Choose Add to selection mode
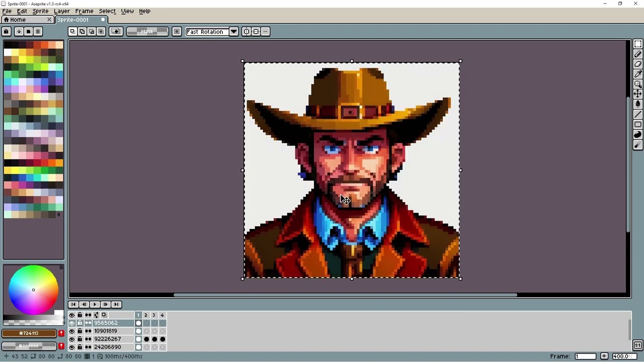This screenshot has height=362, width=644. click(82, 32)
